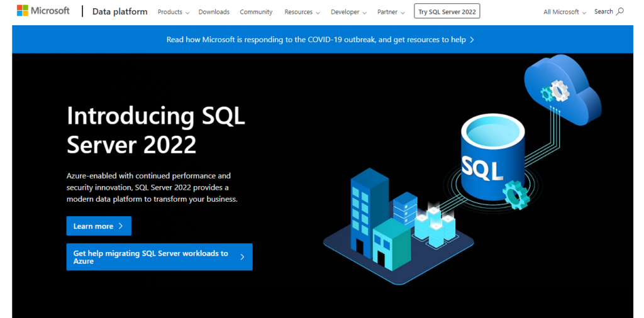Viewport: 644px width, 318px height.
Task: Click the Azure-enabled description paragraph
Action: click(x=152, y=187)
